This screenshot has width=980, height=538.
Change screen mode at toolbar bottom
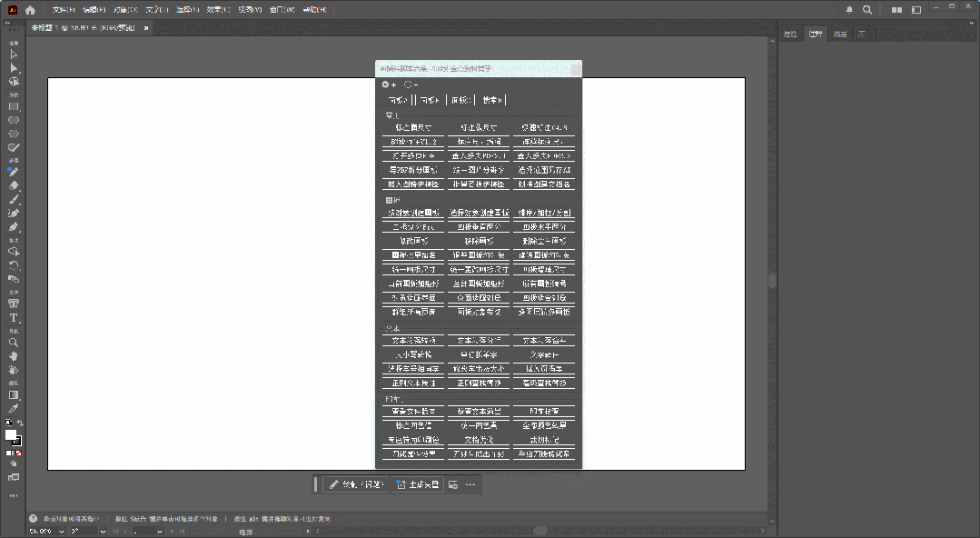point(13,477)
